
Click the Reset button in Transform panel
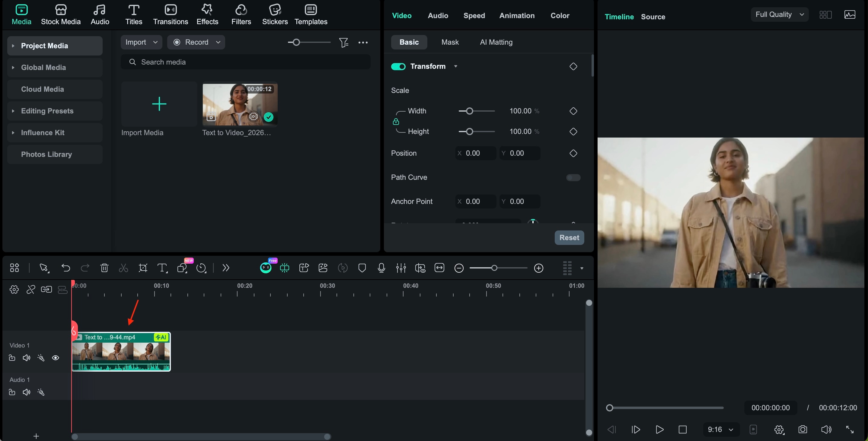click(x=569, y=237)
